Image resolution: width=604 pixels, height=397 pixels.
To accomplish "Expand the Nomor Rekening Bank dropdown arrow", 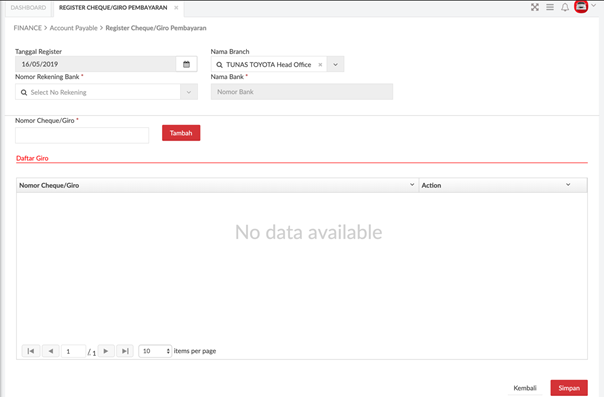I will point(189,92).
